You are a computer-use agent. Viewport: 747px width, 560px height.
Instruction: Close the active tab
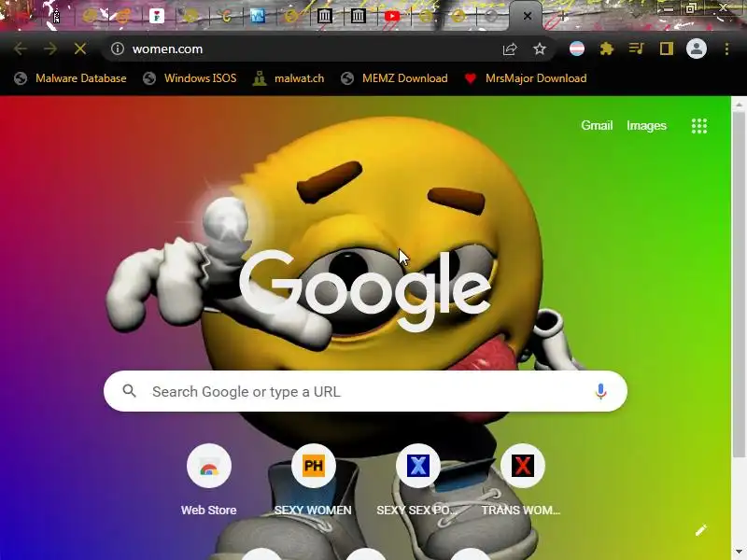[528, 16]
